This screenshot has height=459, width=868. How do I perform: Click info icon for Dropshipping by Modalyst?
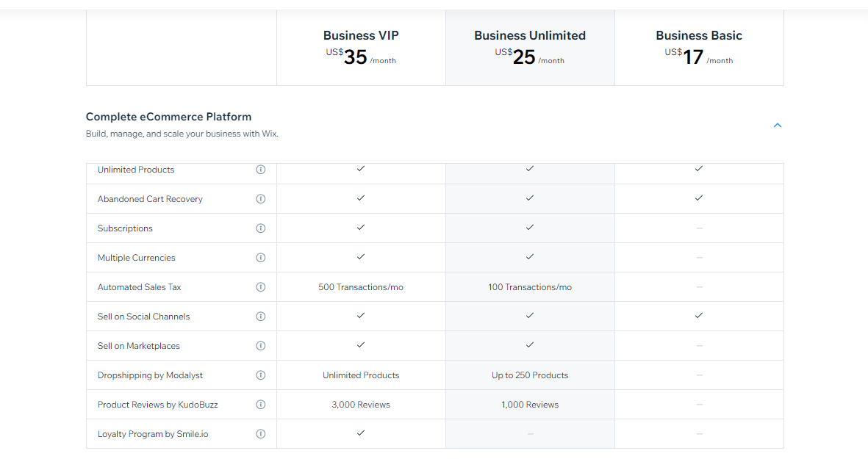click(260, 375)
